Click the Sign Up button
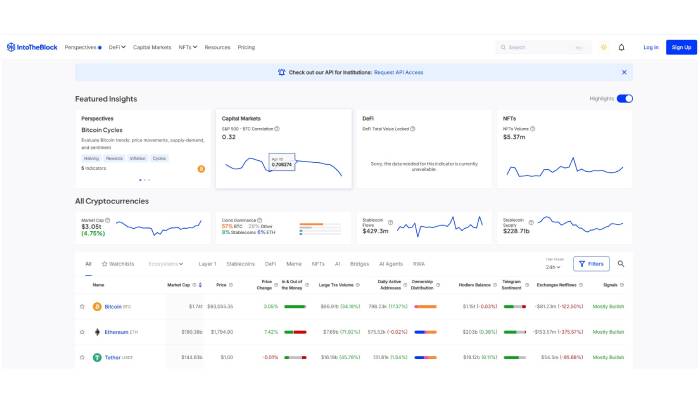The height and width of the screenshot is (400, 700). coord(681,47)
